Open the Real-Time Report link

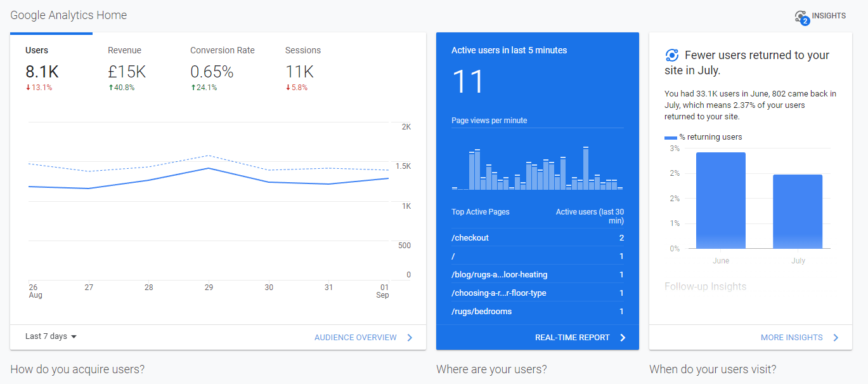point(572,338)
